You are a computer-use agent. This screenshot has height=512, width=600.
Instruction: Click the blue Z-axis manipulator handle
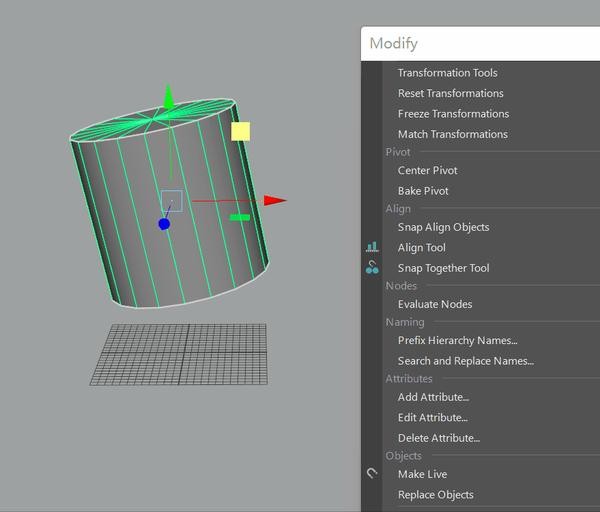click(x=164, y=224)
